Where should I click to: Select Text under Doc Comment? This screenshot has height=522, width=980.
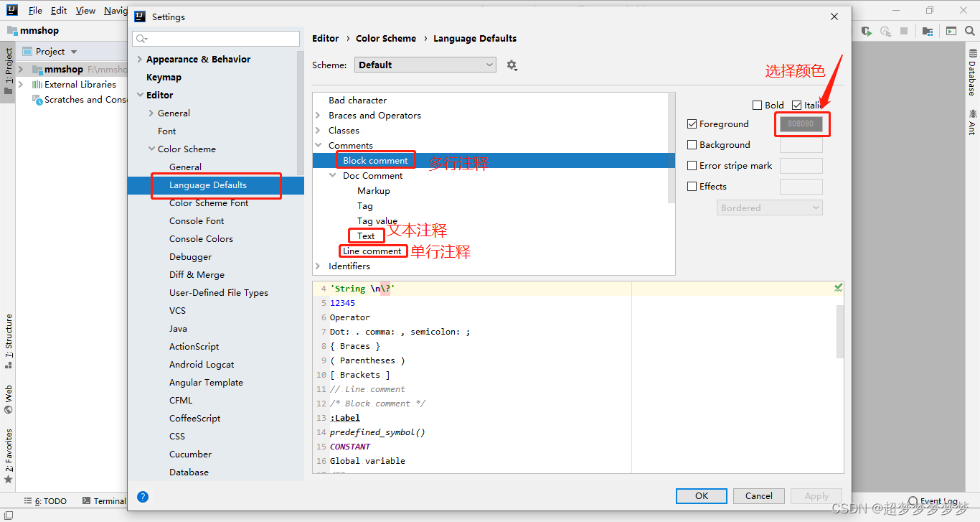point(366,236)
